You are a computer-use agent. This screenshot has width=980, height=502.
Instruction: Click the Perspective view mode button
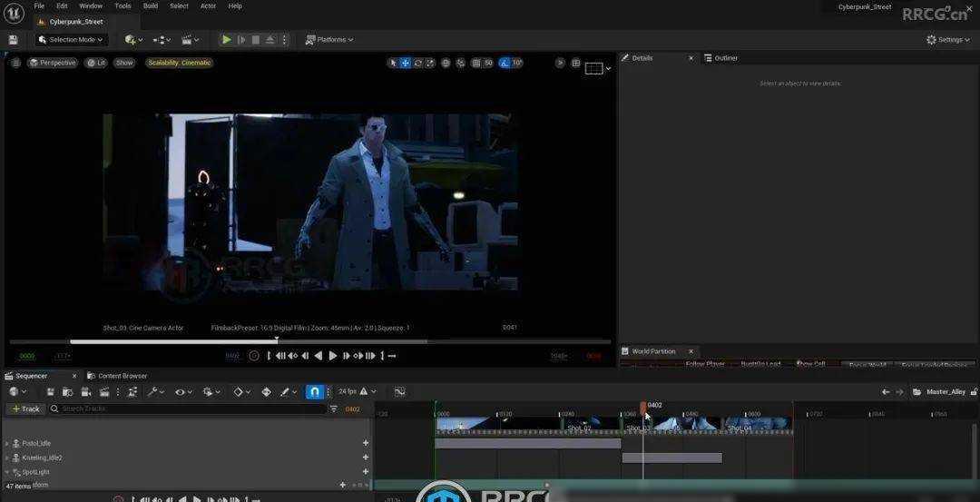pyautogui.click(x=53, y=64)
